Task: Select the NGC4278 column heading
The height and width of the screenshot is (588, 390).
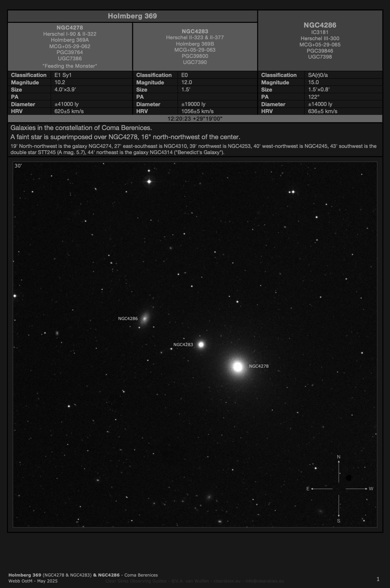Action: tap(70, 28)
